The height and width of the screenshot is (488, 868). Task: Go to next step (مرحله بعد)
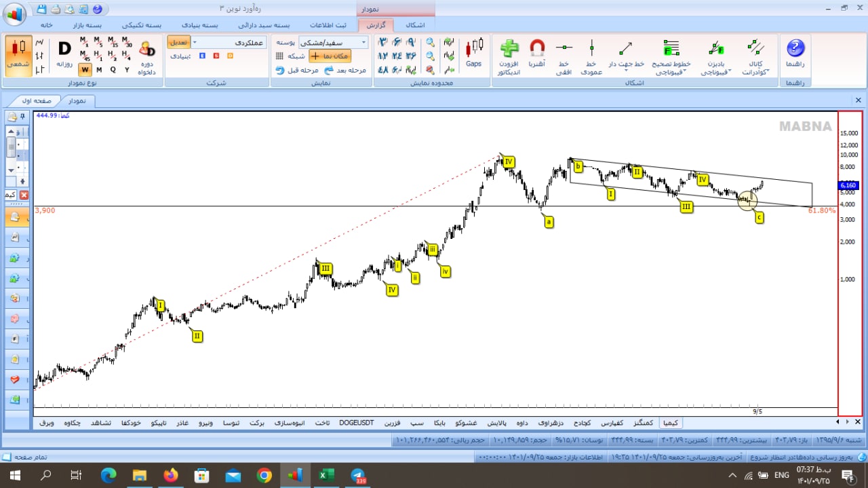344,69
